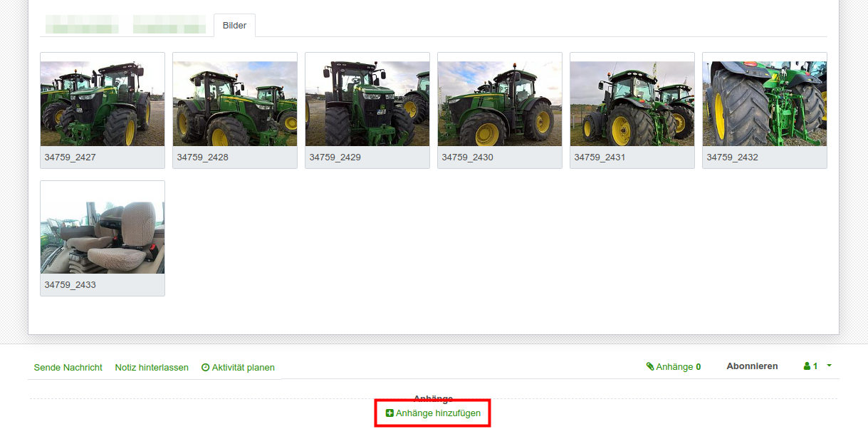Open tractor image 34759_2427
Viewport: 868px width, 439px height.
[103, 103]
